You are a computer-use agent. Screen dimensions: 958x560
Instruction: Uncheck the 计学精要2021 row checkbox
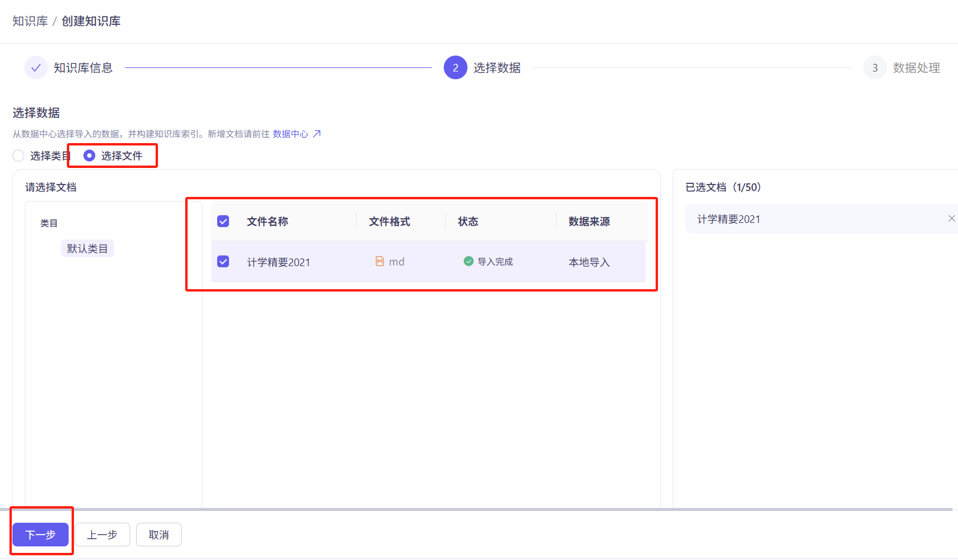click(x=222, y=261)
